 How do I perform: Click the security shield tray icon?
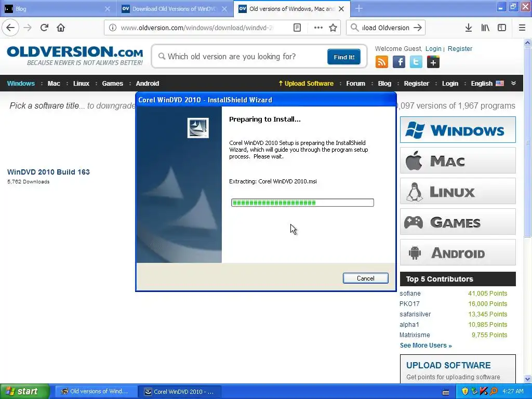pos(465,391)
